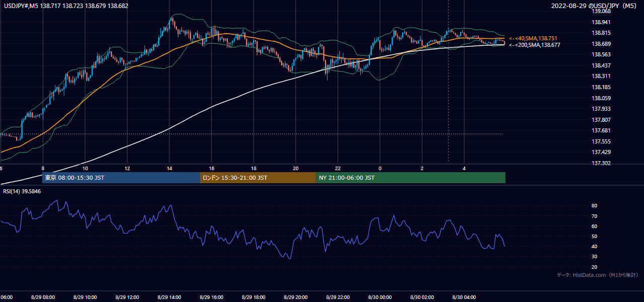Click hour label 18 under the price chart
644x302 pixels.
tap(253, 169)
